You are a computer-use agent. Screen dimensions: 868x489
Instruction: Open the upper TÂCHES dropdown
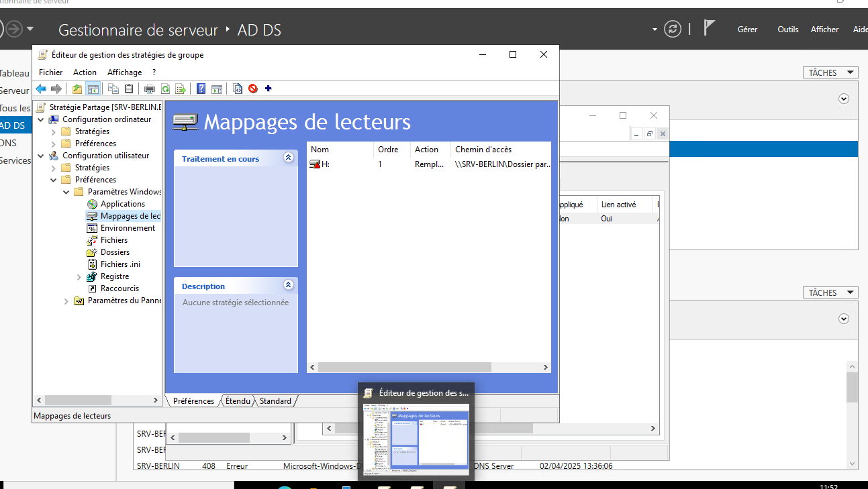[830, 72]
